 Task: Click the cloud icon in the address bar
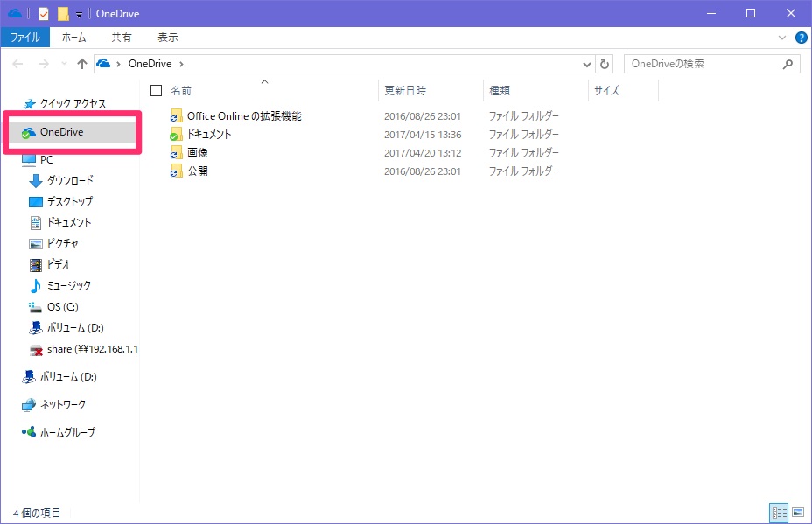click(103, 63)
